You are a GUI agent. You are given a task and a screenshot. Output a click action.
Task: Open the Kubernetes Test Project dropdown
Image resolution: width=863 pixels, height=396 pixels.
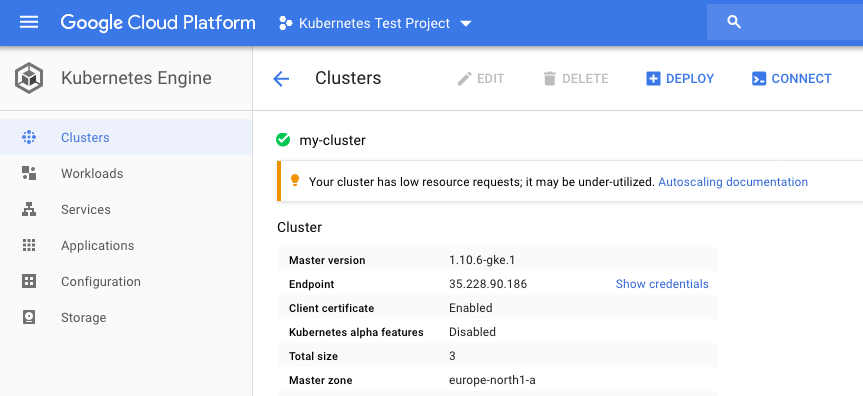[376, 23]
